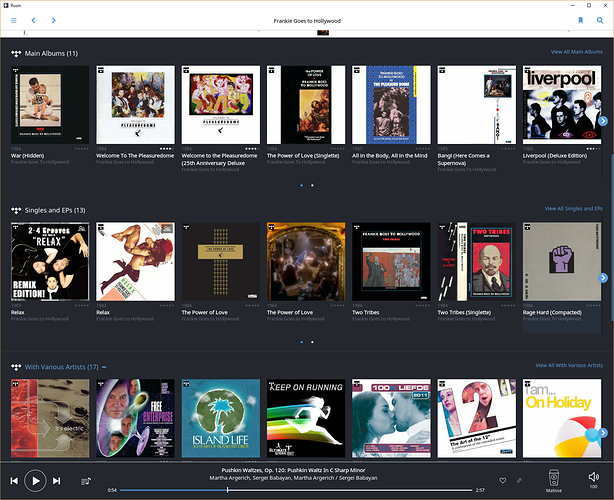Open the hamburger navigation menu

[x=14, y=20]
